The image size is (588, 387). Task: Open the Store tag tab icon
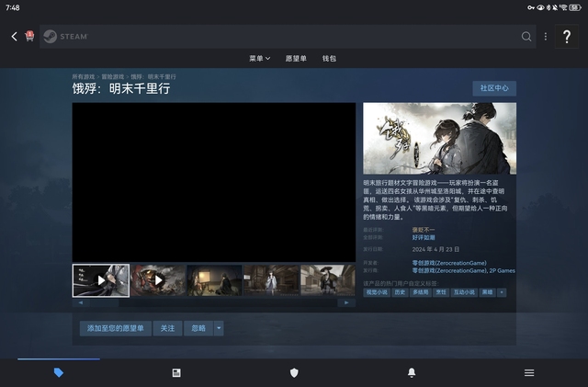pos(59,372)
